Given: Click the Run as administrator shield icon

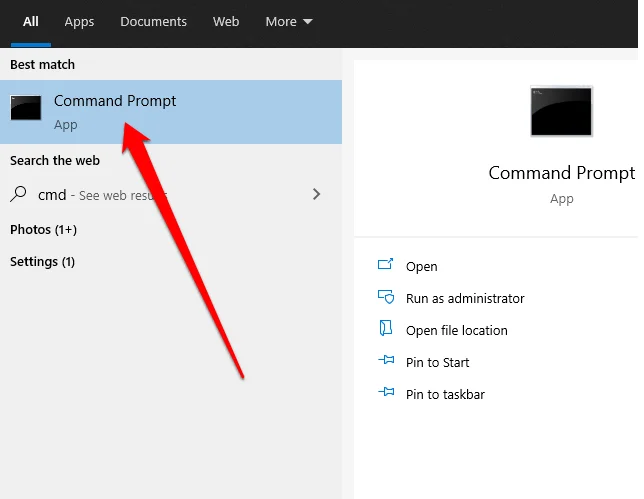Looking at the screenshot, I should pyautogui.click(x=386, y=298).
